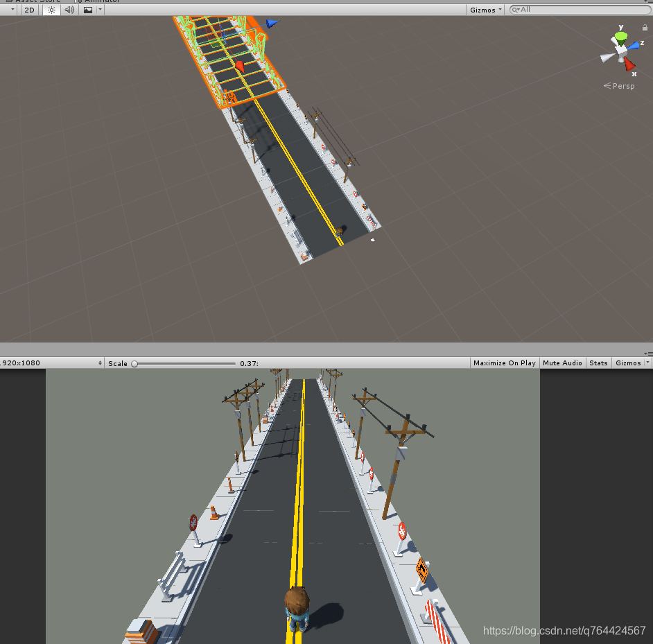Click the white negative-axis cone on gizmo
This screenshot has width=653, height=644.
[x=607, y=58]
